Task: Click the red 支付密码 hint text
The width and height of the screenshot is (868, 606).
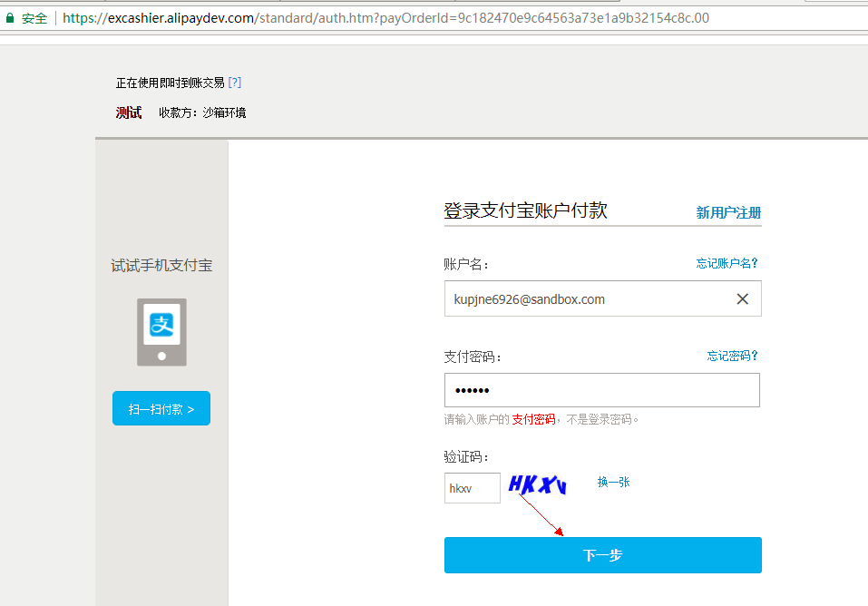Action: 533,419
